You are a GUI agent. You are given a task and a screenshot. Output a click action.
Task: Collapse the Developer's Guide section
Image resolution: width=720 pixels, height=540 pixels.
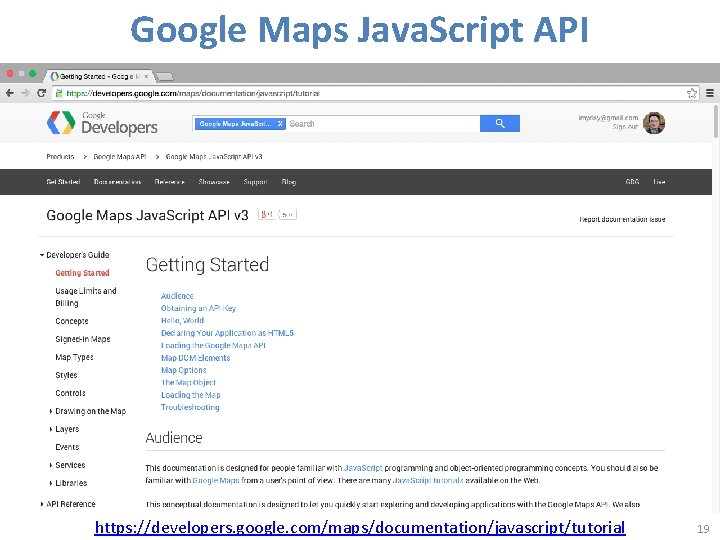[x=42, y=255]
